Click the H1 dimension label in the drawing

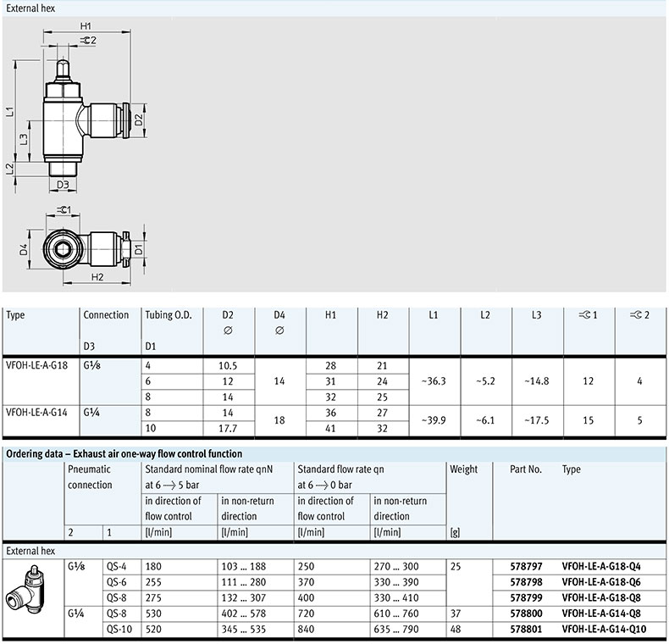click(x=86, y=26)
